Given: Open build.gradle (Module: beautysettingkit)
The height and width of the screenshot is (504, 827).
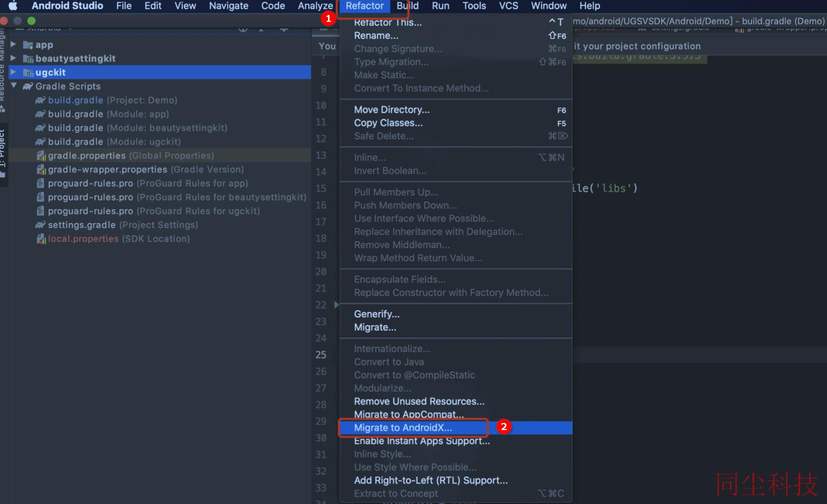Looking at the screenshot, I should (x=138, y=128).
